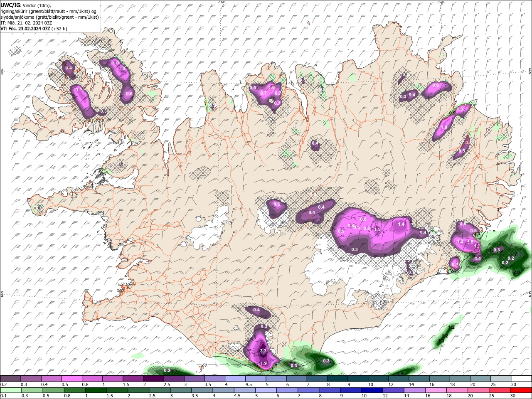Screen dimensions: 532x399
Task: Select the lightest green swatch between 0.1 and 0.3
Action: [11, 390]
